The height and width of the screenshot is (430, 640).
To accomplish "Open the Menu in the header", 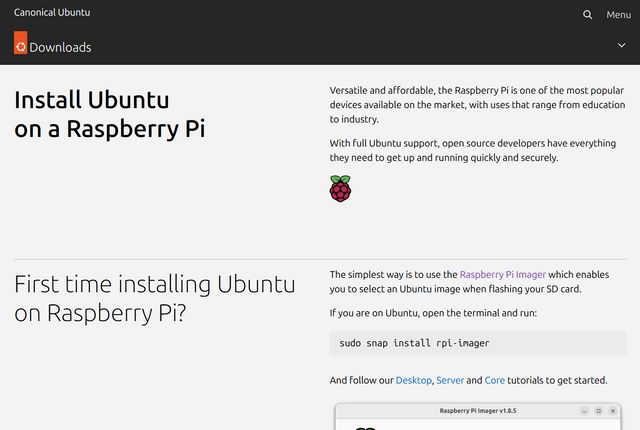I will 618,15.
